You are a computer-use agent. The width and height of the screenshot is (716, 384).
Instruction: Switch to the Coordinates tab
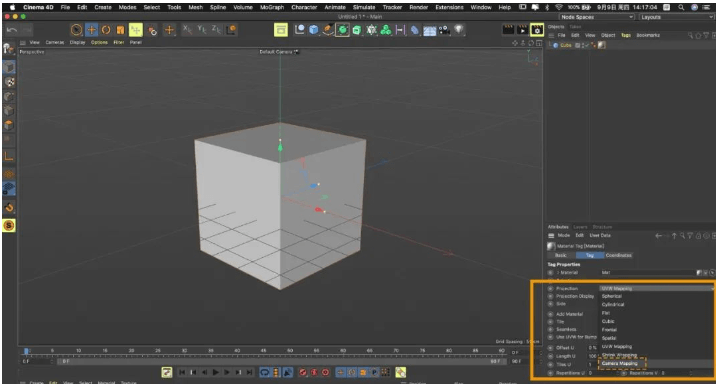[x=619, y=255]
